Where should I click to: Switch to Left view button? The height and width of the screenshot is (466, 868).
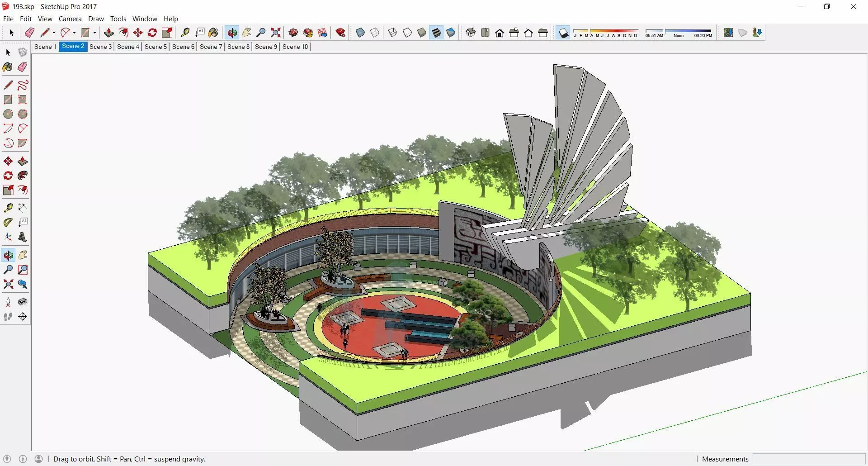click(x=543, y=33)
